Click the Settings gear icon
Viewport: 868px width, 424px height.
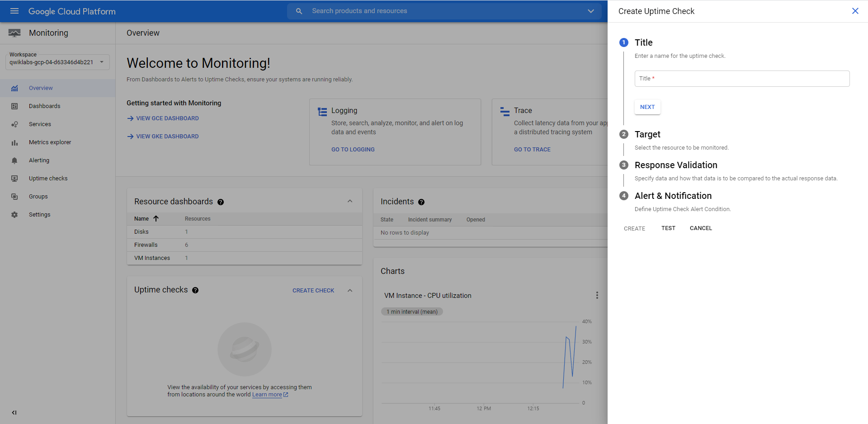(x=14, y=215)
